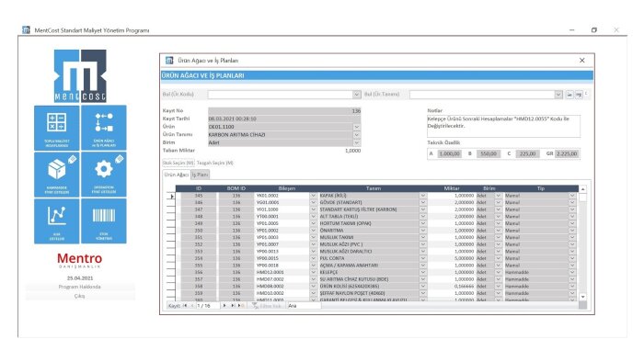Click MentCost app icon in title bar
The image size is (644, 362).
point(26,30)
